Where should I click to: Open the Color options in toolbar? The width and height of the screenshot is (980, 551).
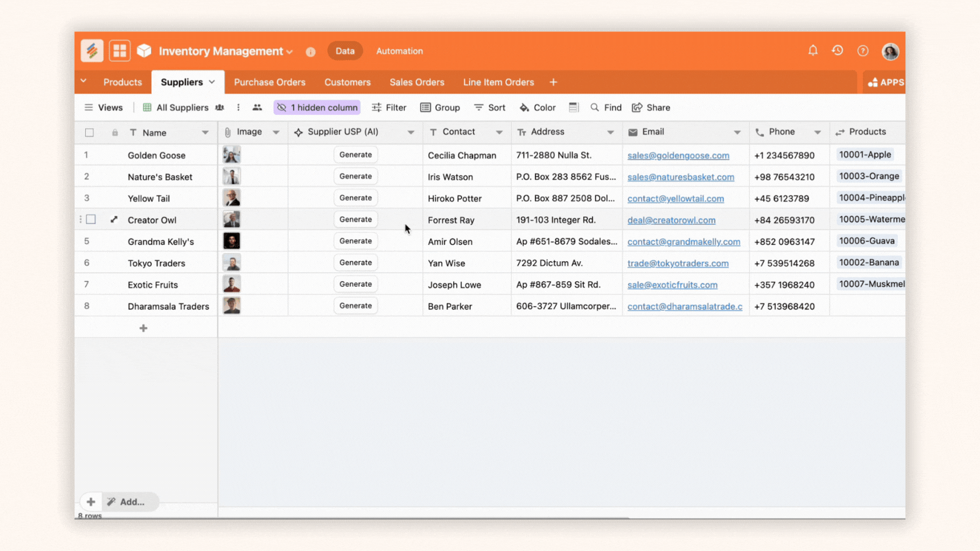(x=537, y=107)
